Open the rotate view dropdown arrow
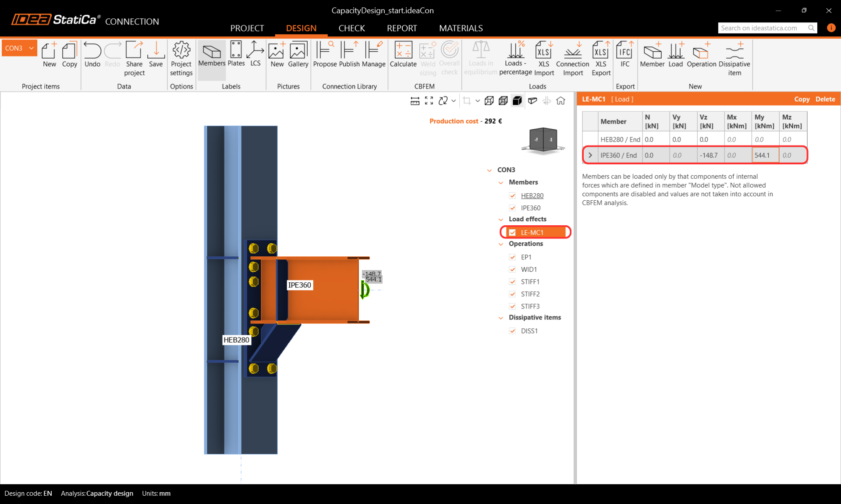 (454, 101)
